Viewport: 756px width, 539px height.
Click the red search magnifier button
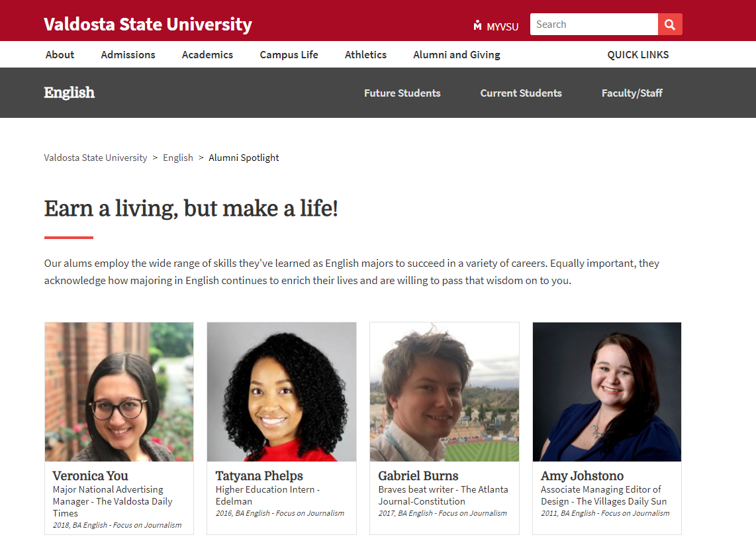670,24
